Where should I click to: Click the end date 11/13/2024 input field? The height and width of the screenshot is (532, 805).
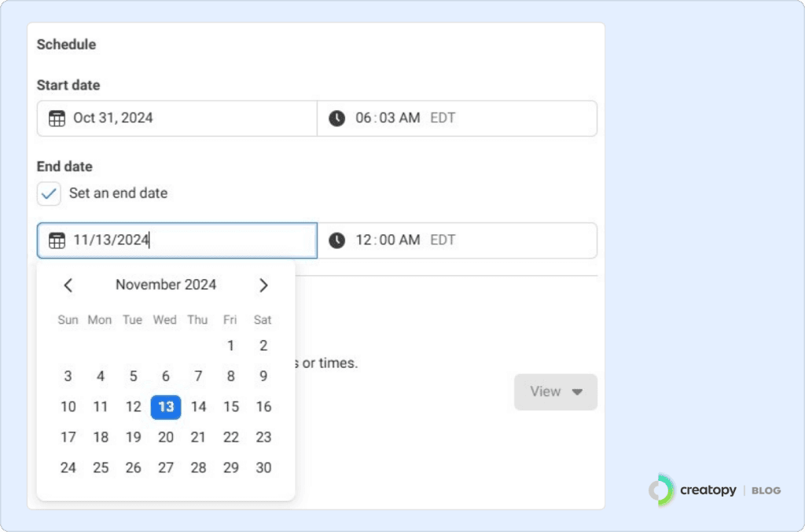pos(189,240)
